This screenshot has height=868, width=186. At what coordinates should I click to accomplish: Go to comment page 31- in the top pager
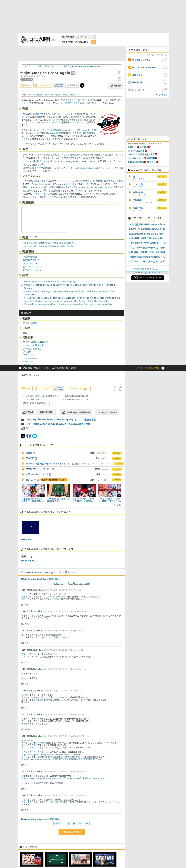click(71, 583)
